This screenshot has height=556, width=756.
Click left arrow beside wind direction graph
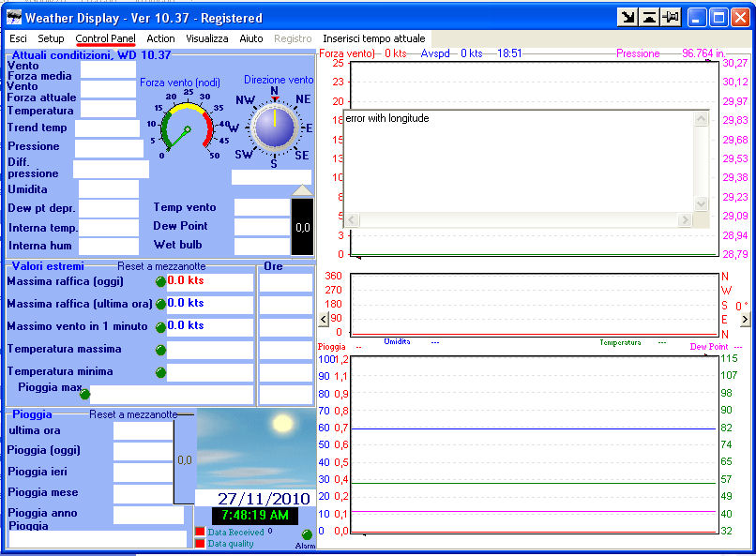(x=324, y=319)
